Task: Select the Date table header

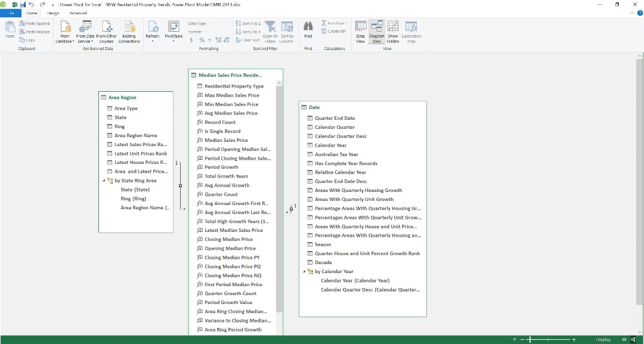Action: 363,107
